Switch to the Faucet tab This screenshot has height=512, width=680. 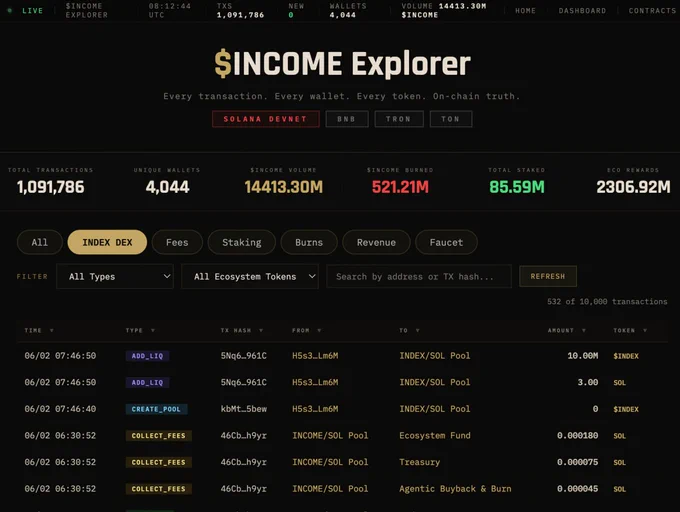[x=446, y=242]
